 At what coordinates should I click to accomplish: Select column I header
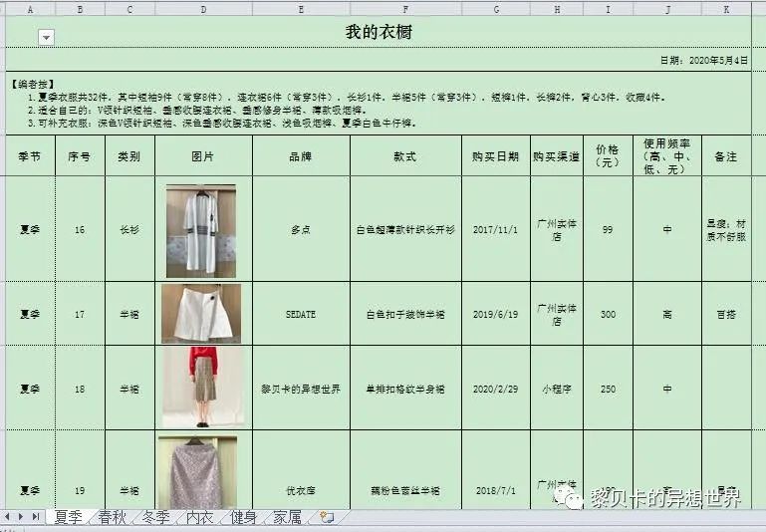pyautogui.click(x=609, y=9)
